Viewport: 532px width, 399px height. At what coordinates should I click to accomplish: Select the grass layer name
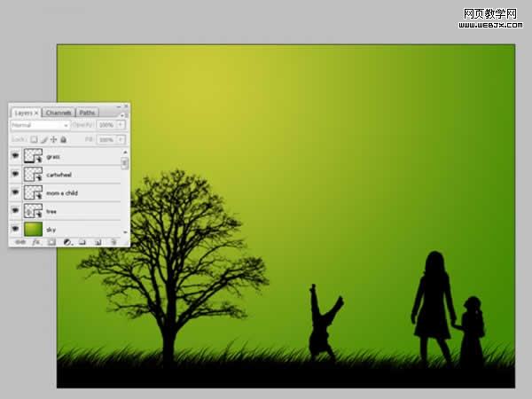click(53, 157)
